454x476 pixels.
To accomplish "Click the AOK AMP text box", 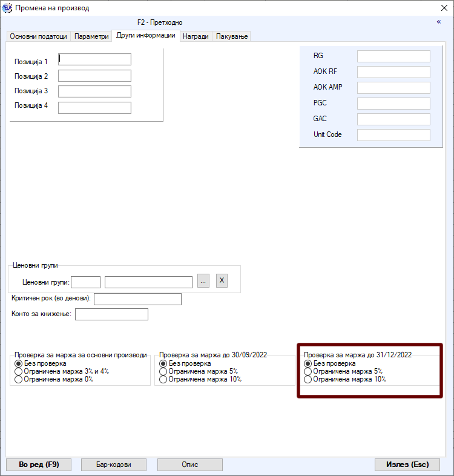I will click(393, 88).
